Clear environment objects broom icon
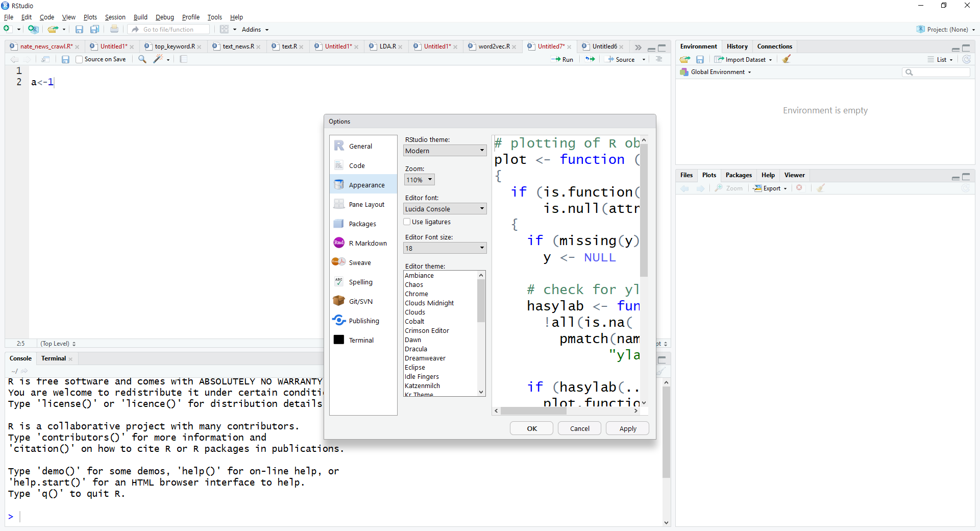The height and width of the screenshot is (531, 980). coord(787,59)
